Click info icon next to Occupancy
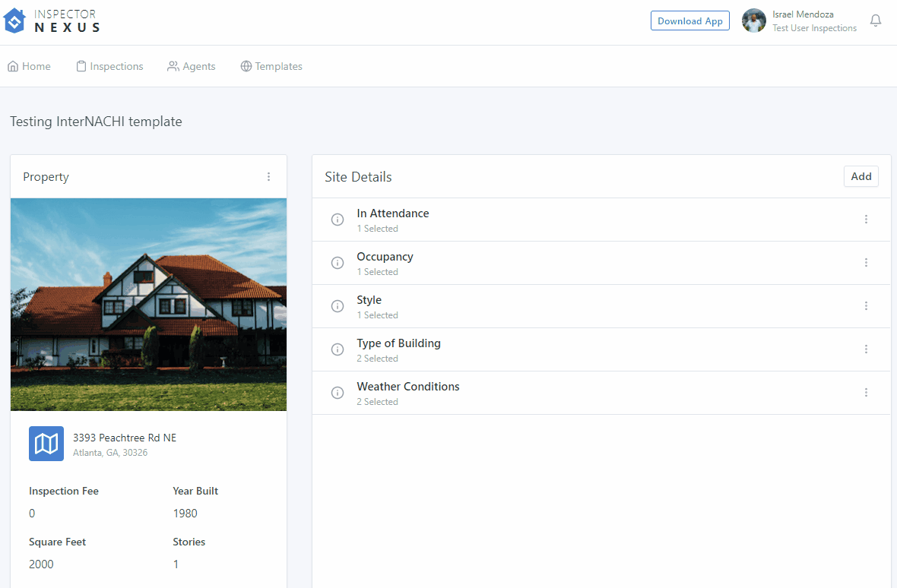Viewport: 897px width, 588px height. [x=338, y=263]
